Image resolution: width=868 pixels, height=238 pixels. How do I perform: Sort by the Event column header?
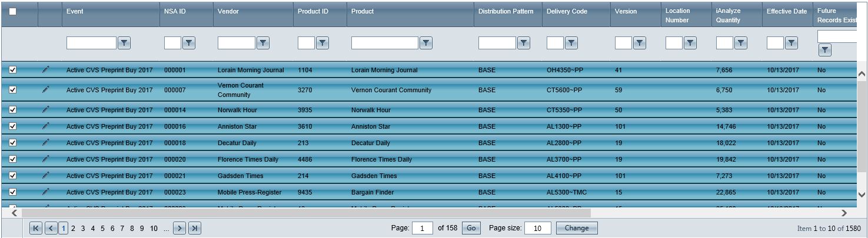point(75,11)
